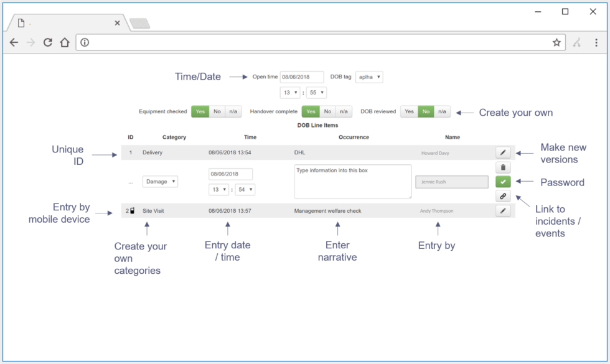Set Handover complete to No
Screen dimensions: 610x364
tap(327, 111)
